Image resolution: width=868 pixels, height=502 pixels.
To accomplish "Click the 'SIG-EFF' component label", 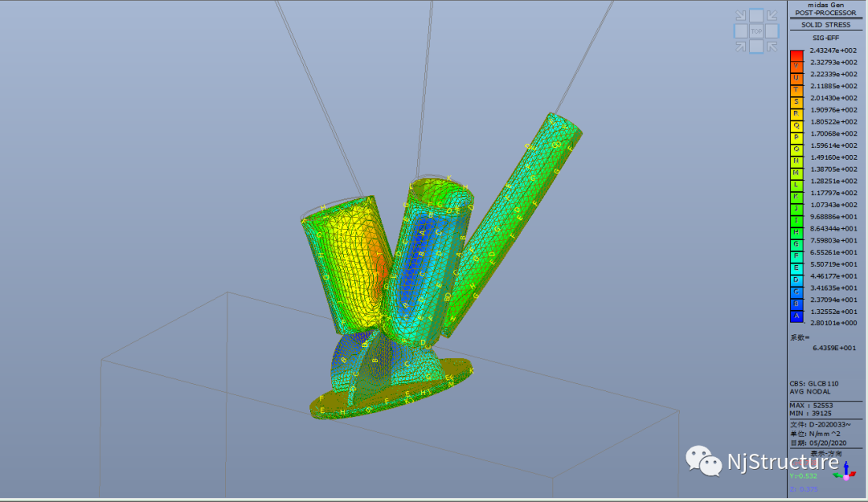I will (825, 38).
